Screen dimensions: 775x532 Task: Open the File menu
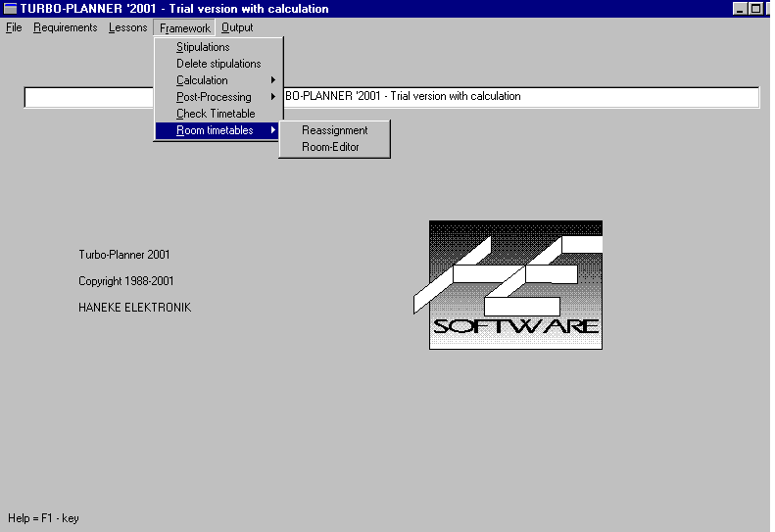point(14,27)
